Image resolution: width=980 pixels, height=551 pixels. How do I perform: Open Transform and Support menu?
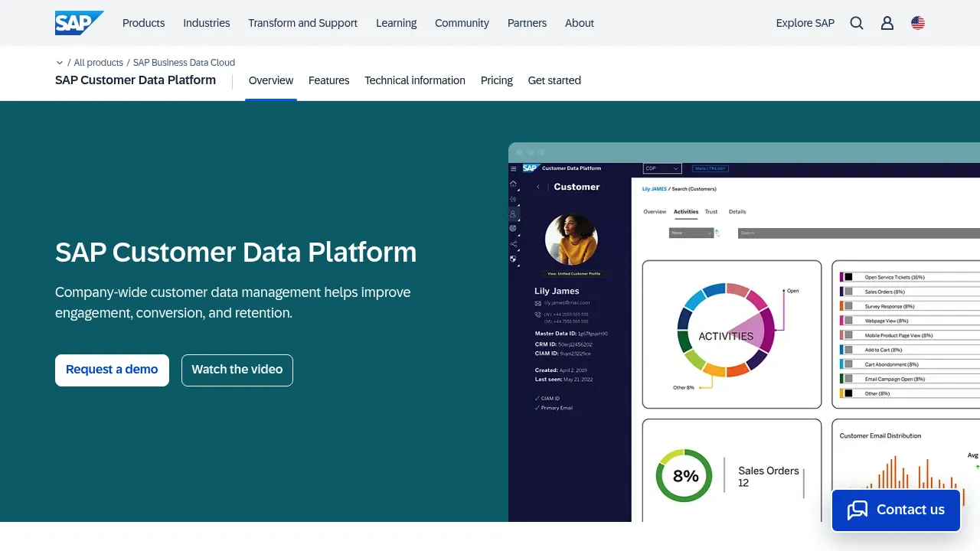(x=302, y=23)
